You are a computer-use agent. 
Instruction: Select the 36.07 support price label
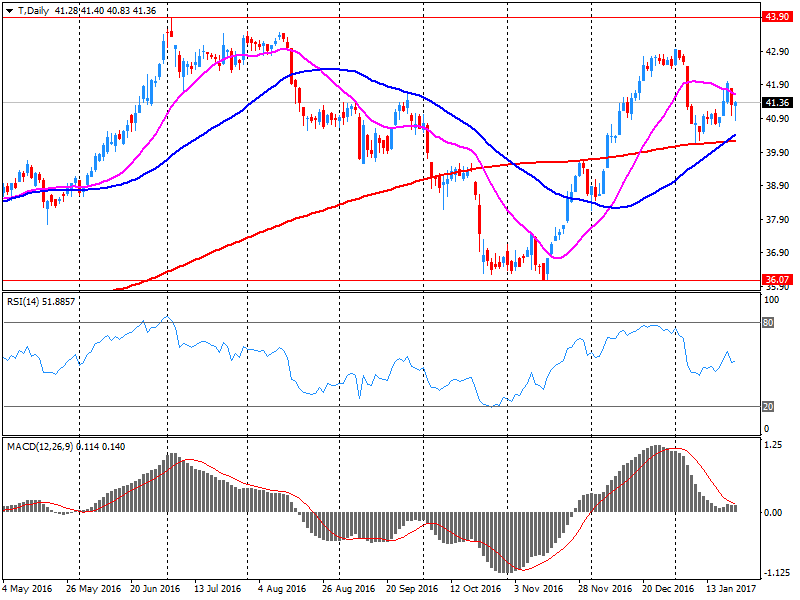(777, 280)
